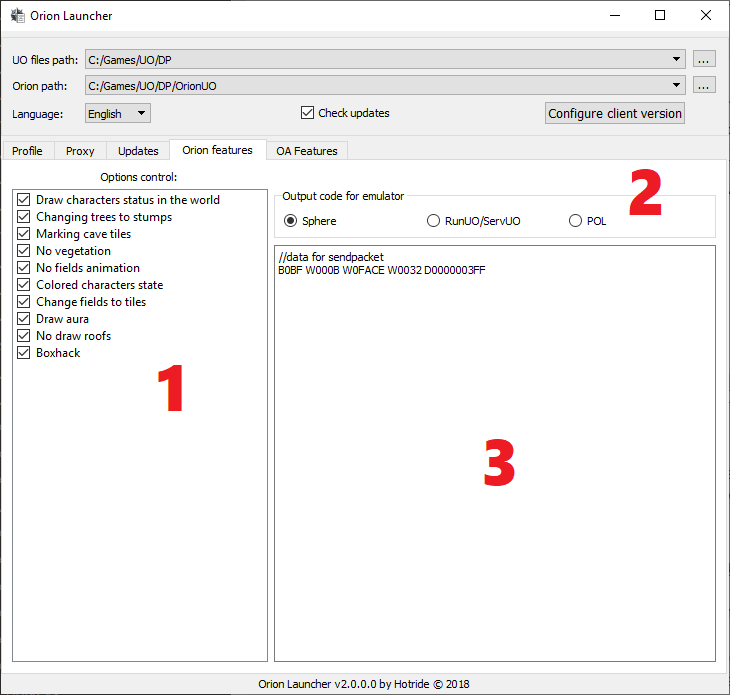Uncheck the Boxhack option
This screenshot has height=695, width=730.
coord(24,353)
